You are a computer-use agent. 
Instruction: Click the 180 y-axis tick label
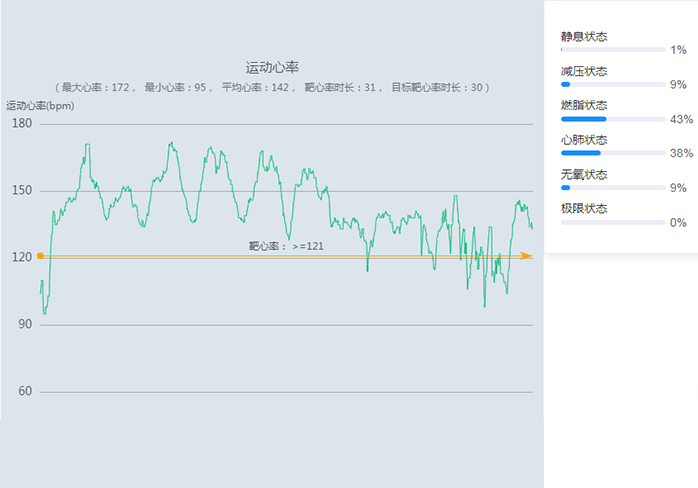(22, 124)
